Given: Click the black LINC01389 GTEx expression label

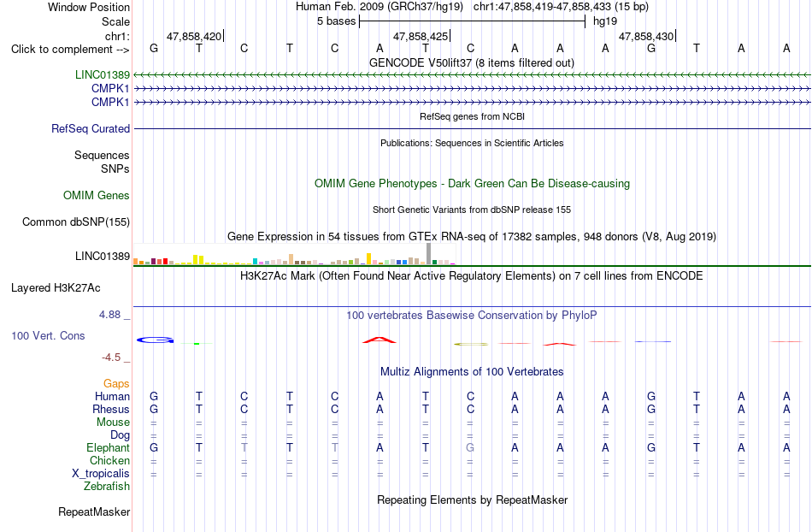Looking at the screenshot, I should (103, 256).
